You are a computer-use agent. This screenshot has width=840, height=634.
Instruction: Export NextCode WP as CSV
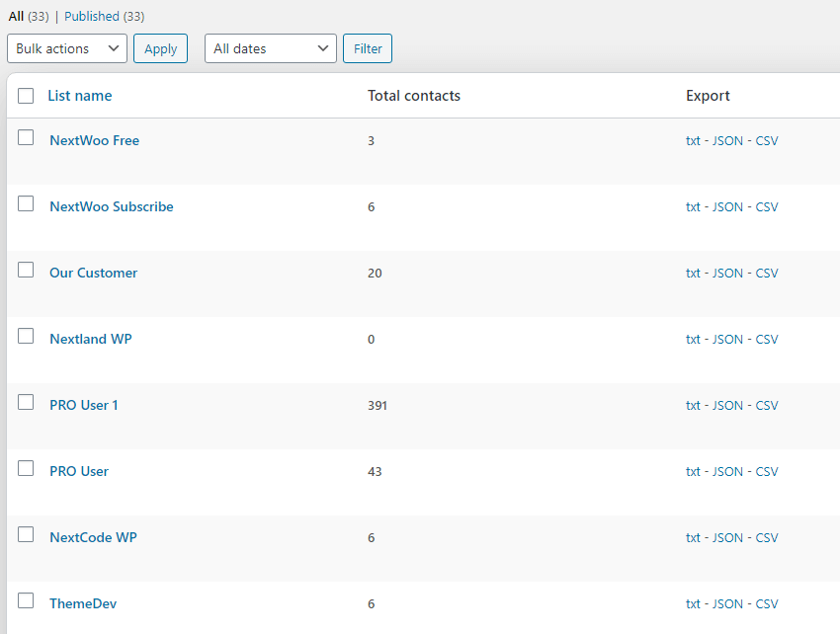767,537
